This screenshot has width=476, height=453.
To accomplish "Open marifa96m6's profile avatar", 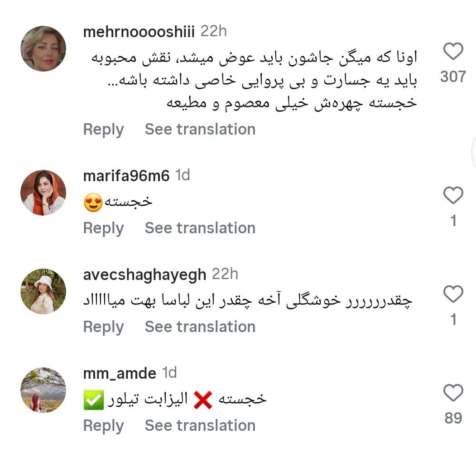I will tap(43, 193).
